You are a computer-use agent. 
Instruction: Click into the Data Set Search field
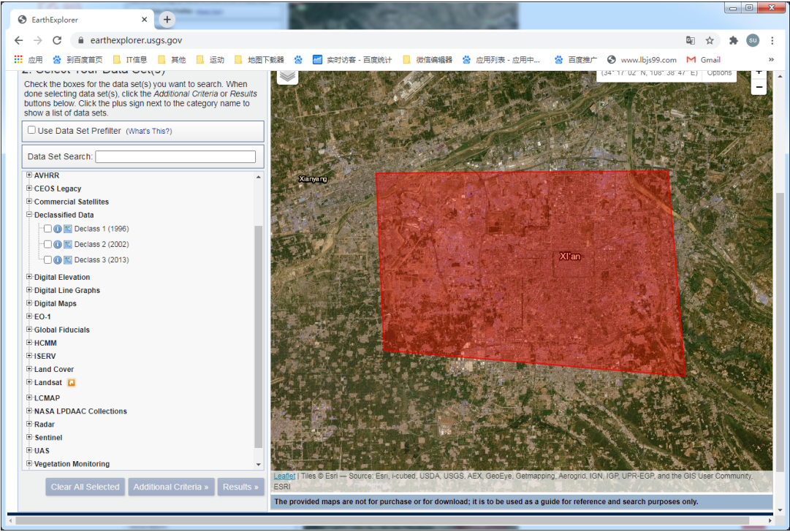(175, 156)
